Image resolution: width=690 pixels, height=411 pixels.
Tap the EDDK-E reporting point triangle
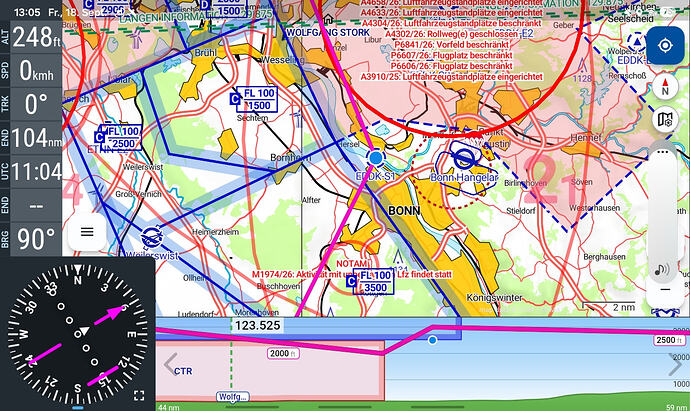pos(636,41)
